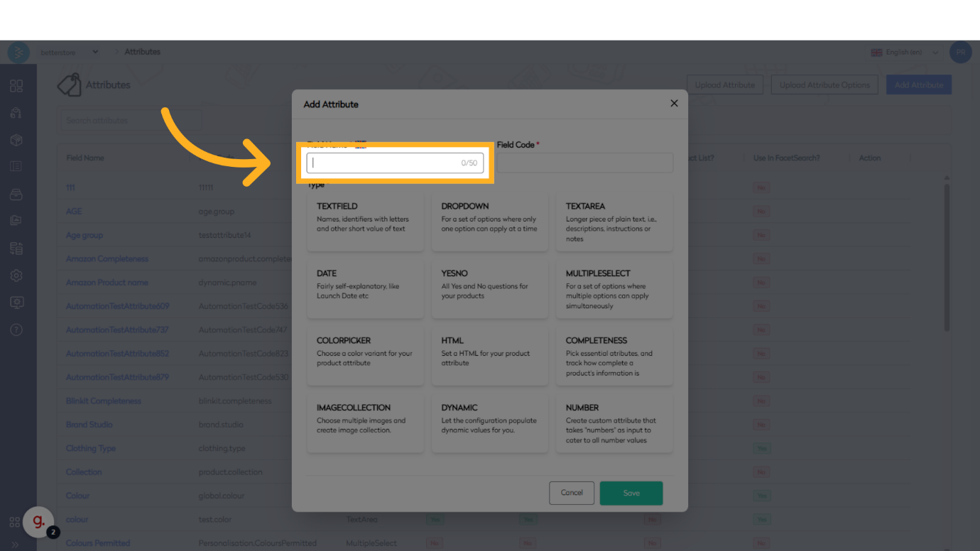Expand the sidebar with double chevron
Screen dimensions: 980x551
16,545
